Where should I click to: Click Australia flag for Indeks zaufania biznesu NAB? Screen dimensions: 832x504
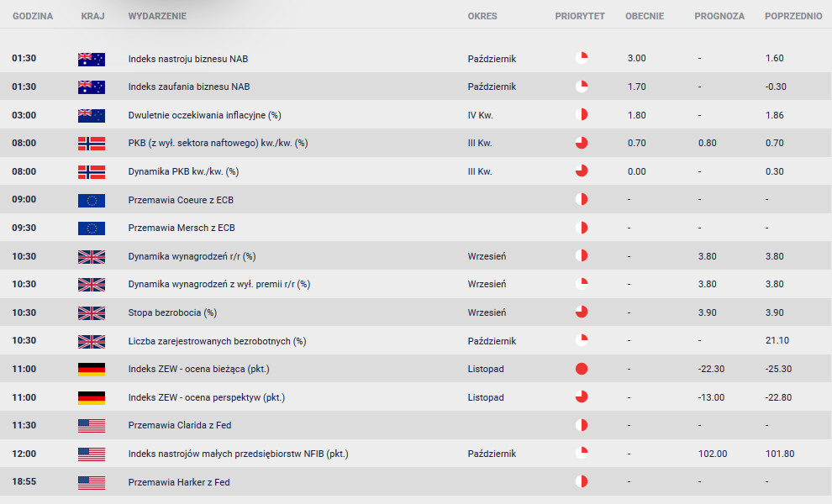(92, 87)
